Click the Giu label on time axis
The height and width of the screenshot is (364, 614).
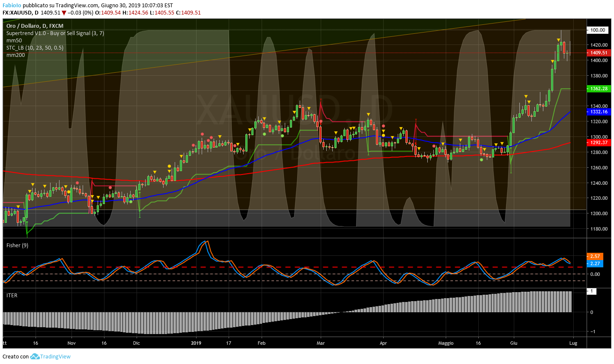coord(514,343)
